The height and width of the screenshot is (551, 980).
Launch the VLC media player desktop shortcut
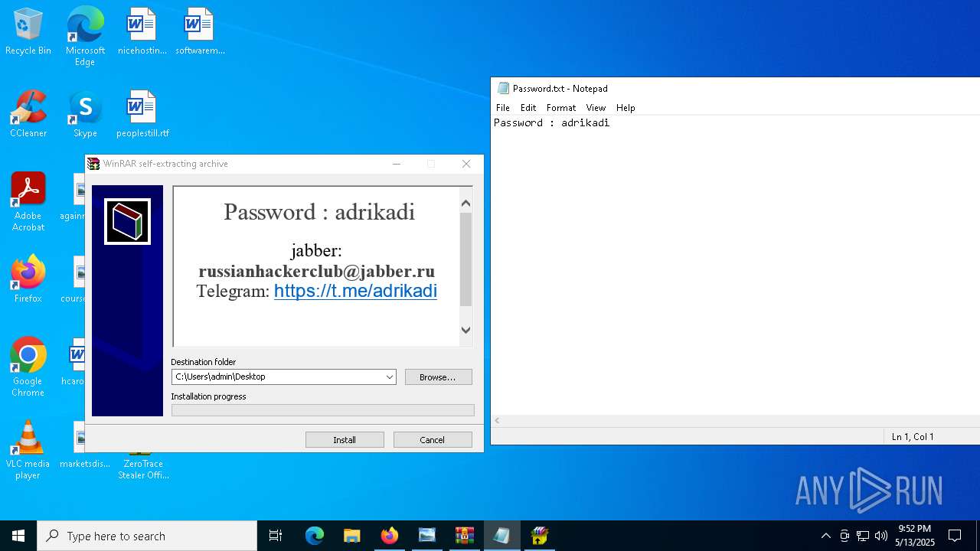pyautogui.click(x=28, y=450)
